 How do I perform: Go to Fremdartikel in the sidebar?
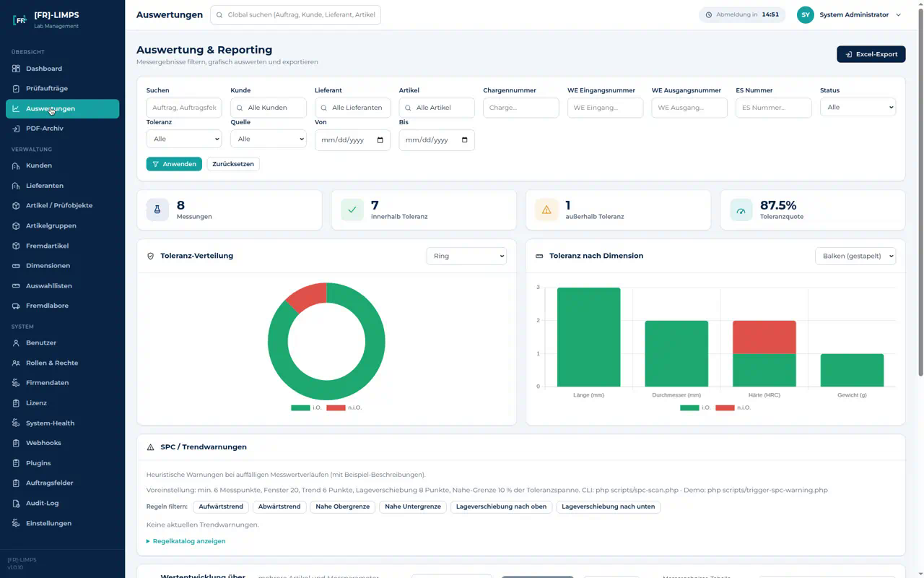[x=63, y=246]
